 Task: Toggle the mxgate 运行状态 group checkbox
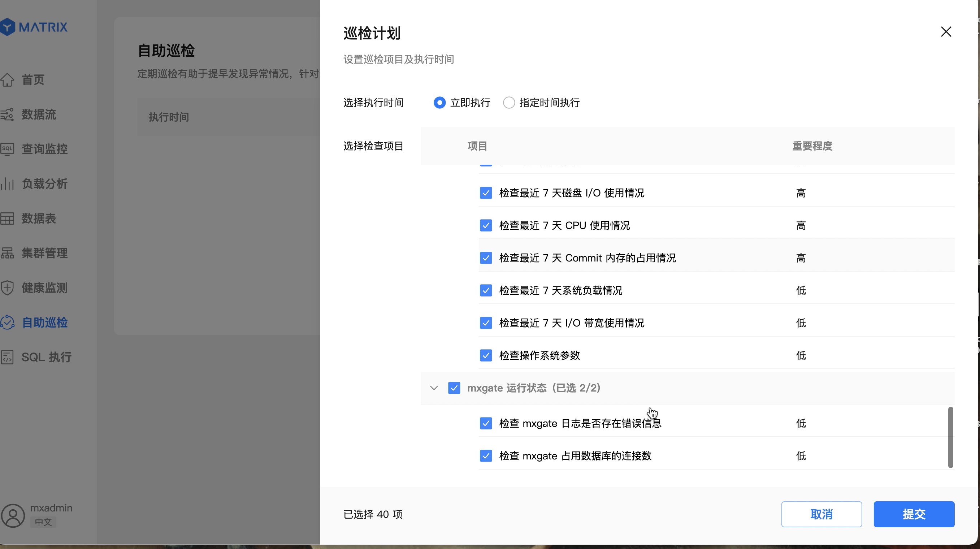pos(454,388)
